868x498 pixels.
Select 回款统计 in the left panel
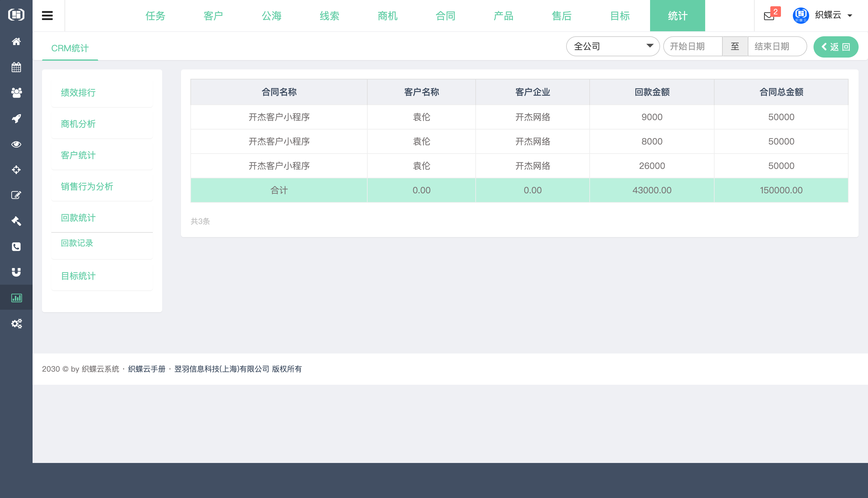tap(78, 217)
